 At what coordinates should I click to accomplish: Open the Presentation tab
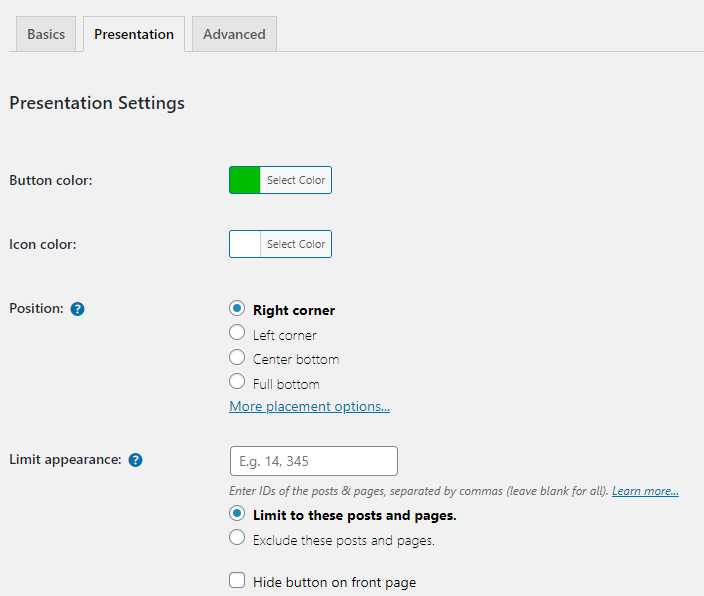coord(134,34)
